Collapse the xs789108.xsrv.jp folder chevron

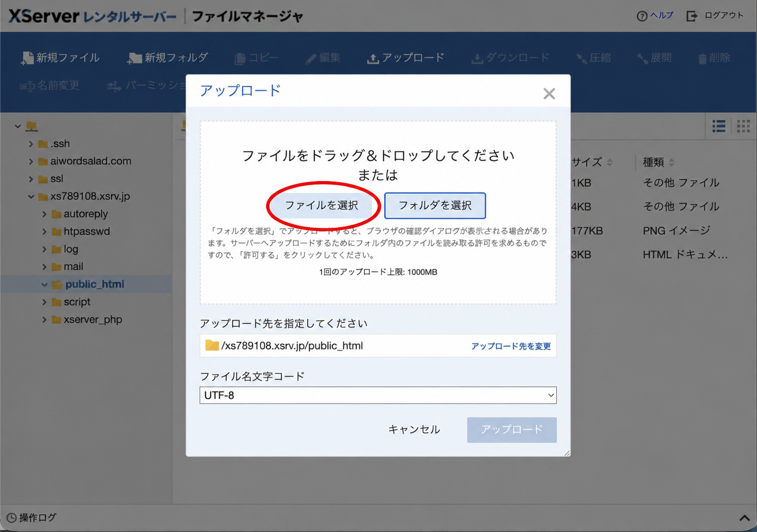coord(31,196)
